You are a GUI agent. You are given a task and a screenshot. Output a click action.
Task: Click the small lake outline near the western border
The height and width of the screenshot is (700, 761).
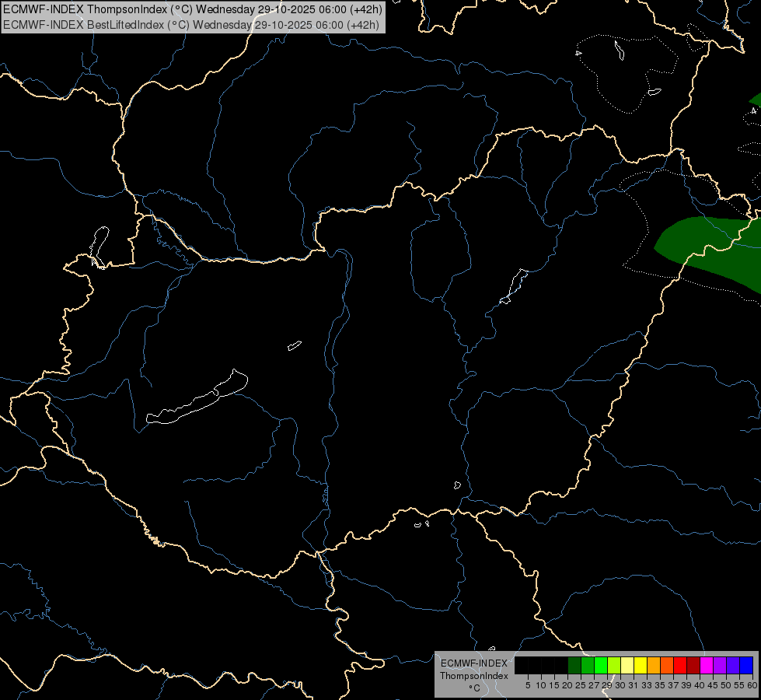pyautogui.click(x=99, y=247)
